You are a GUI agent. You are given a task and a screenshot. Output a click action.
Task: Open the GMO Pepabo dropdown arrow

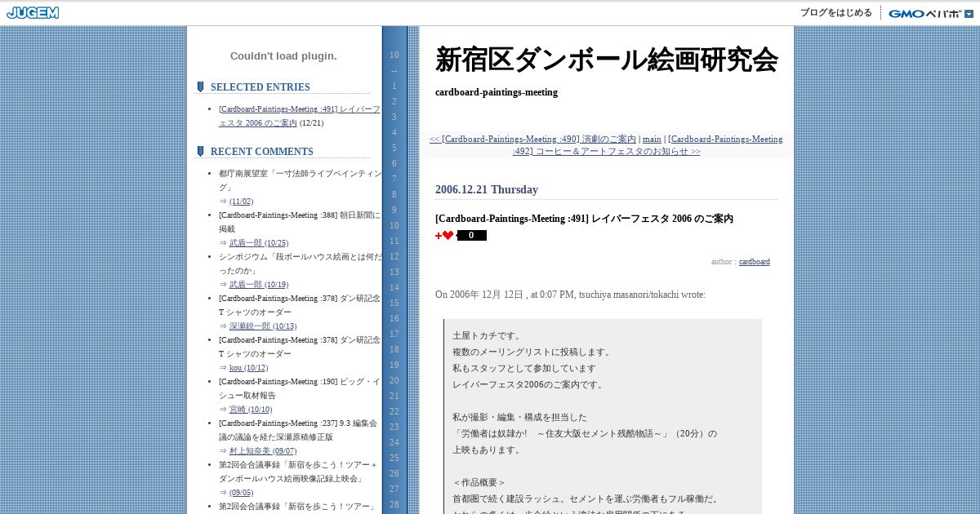click(969, 14)
